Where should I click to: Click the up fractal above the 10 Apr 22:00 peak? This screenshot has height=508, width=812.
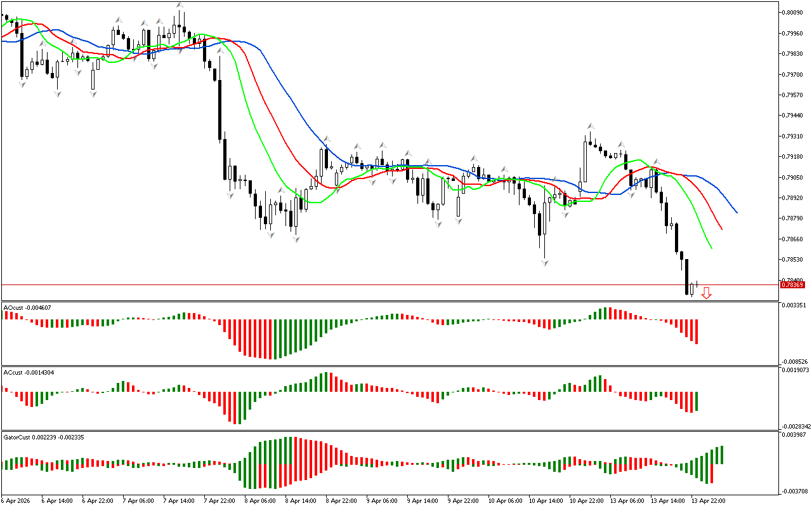tap(590, 126)
